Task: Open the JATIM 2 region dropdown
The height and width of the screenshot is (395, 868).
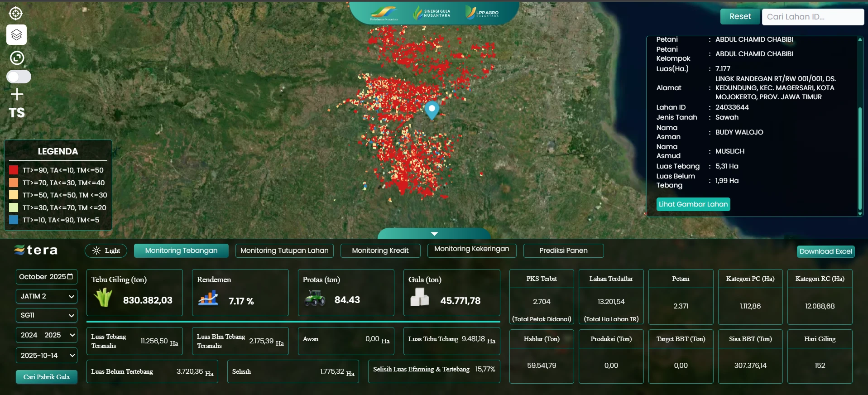Action: 47,296
